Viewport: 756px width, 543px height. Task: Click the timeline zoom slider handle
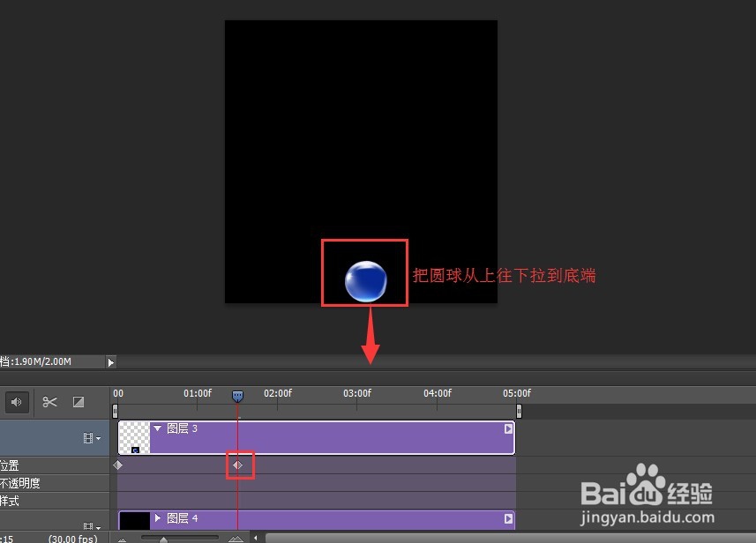[x=165, y=539]
